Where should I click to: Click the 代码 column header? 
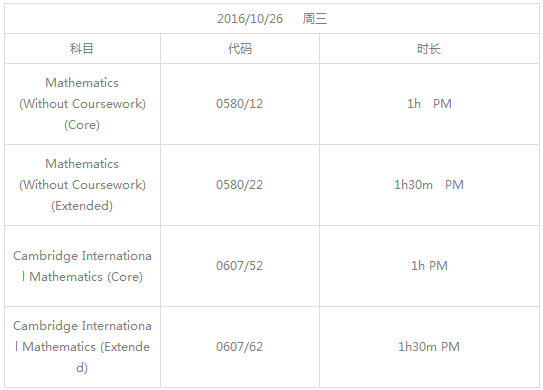click(240, 48)
